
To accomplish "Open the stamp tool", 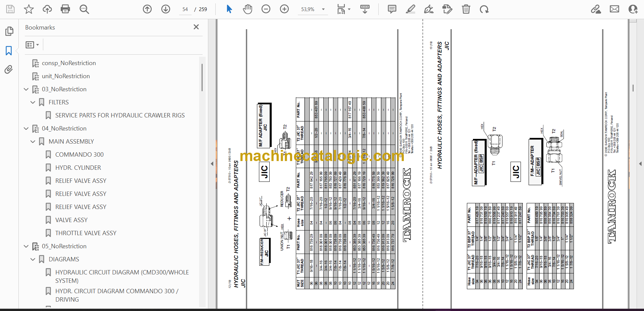I will (x=447, y=9).
